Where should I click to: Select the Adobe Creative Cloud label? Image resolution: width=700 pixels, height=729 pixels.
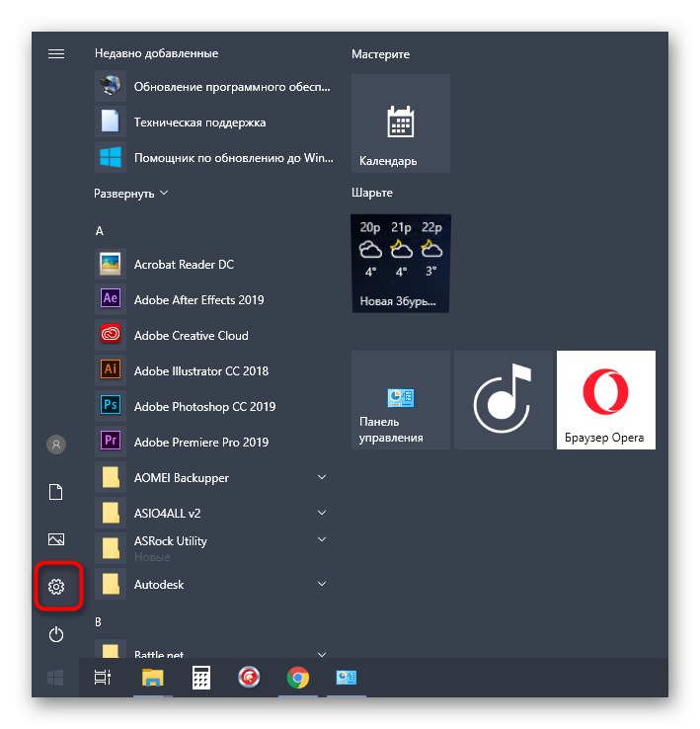[x=191, y=335]
